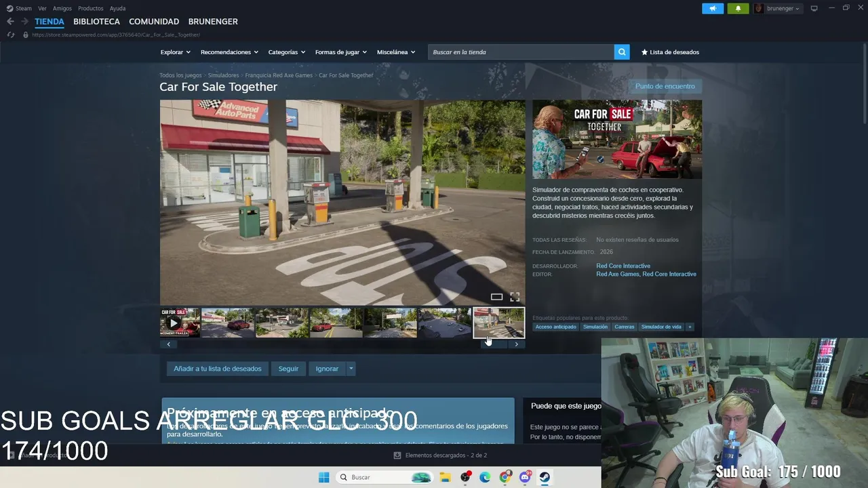Expand the Recomendaciones menu
Viewport: 868px width, 488px height.
[229, 52]
